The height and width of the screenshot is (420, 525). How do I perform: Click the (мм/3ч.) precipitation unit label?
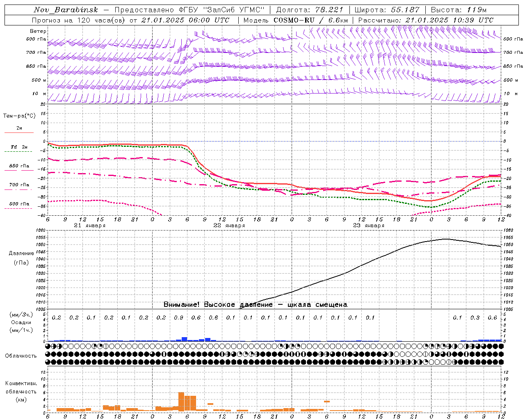click(21, 315)
